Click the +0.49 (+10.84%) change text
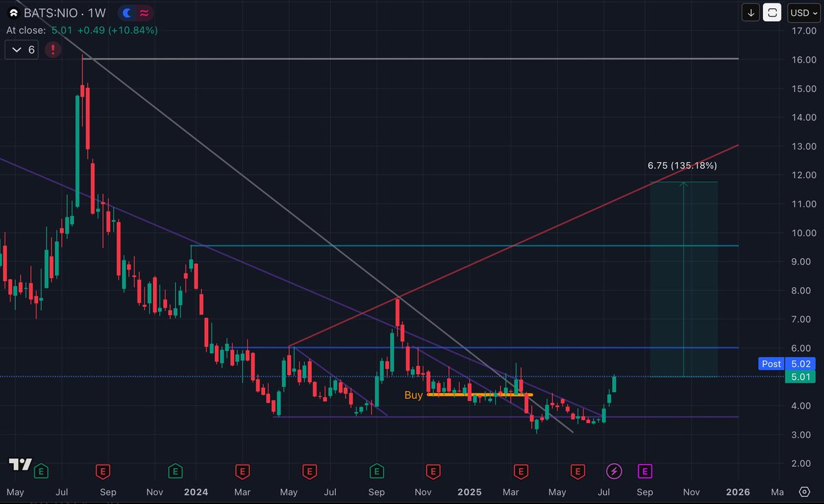Image resolution: width=824 pixels, height=504 pixels. point(117,30)
